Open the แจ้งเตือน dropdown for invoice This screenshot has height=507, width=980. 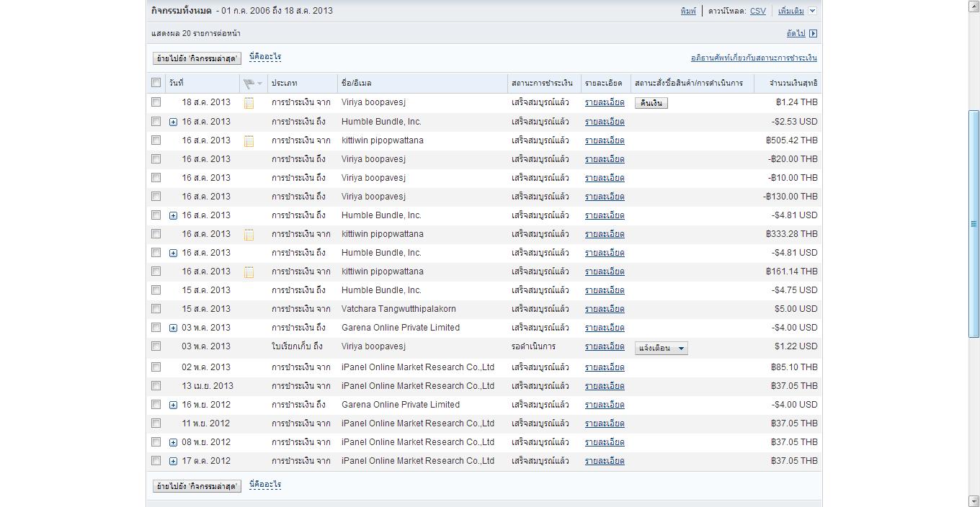(x=661, y=349)
